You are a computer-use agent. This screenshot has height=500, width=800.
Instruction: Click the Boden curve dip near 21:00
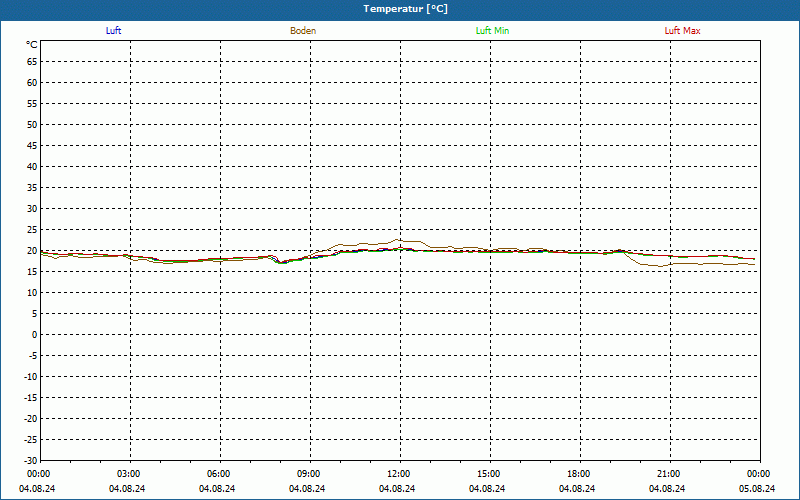[x=660, y=266]
